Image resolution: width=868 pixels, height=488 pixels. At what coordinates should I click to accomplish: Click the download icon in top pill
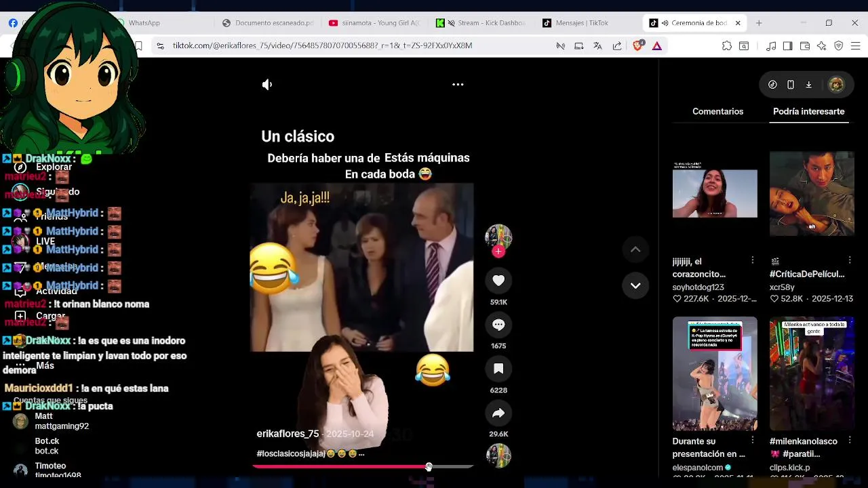(x=808, y=85)
